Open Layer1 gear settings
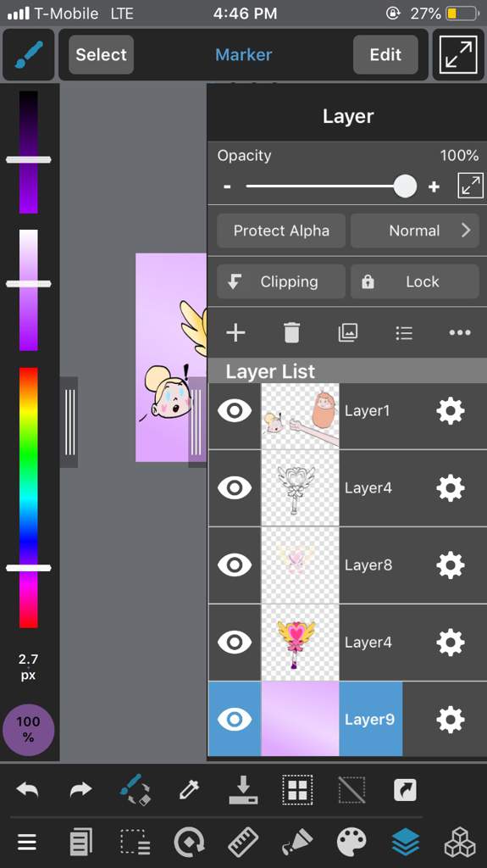This screenshot has height=868, width=487. (451, 411)
